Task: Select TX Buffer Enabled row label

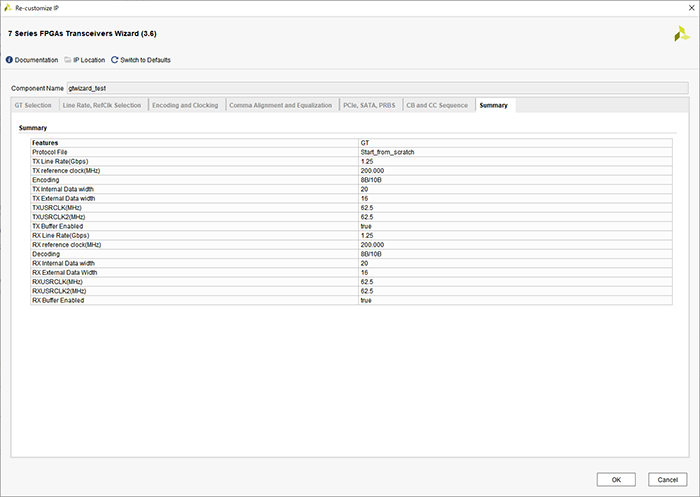Action: [x=58, y=226]
